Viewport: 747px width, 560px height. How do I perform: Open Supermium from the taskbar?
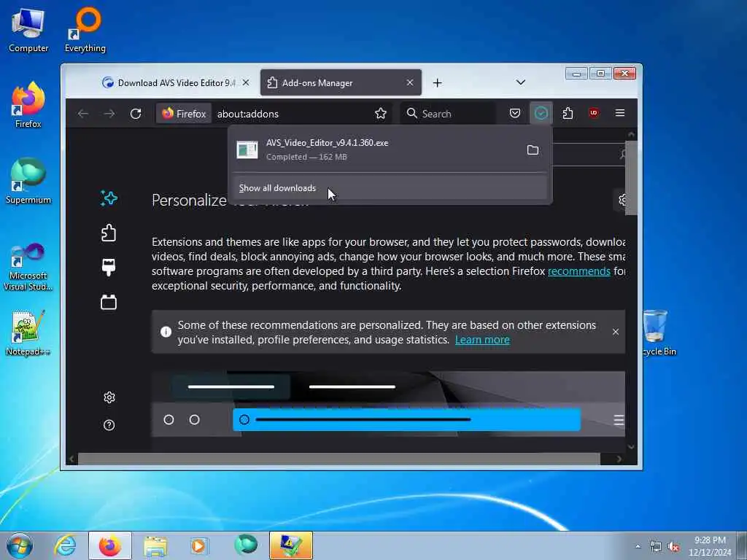pyautogui.click(x=245, y=545)
